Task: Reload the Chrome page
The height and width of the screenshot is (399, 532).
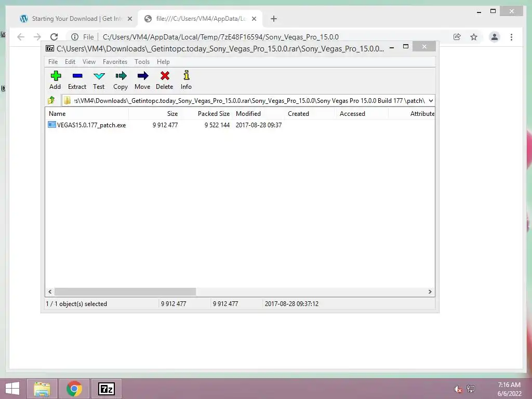Action: [x=54, y=37]
